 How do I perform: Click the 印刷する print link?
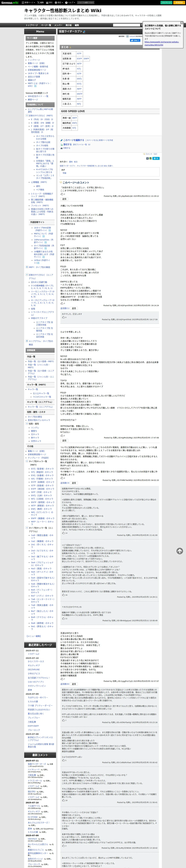[66, 148]
